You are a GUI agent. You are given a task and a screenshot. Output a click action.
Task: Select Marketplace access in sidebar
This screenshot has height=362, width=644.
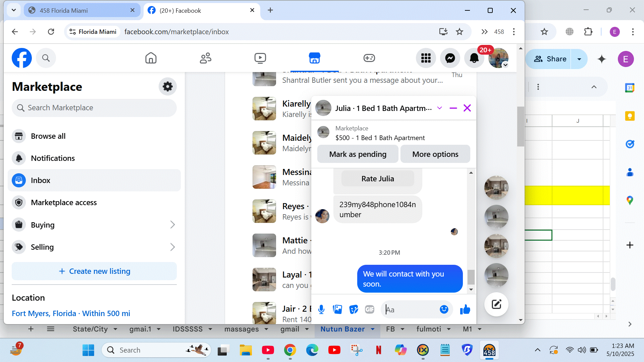click(64, 202)
